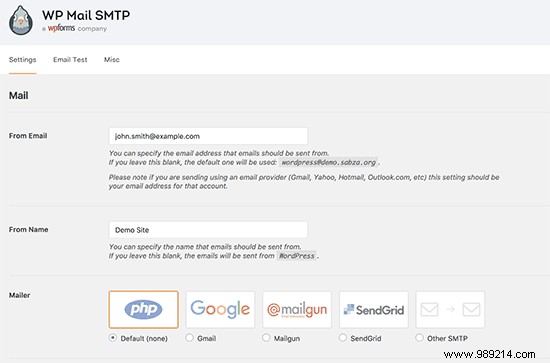Click the WP Mail SMTP pigeon logo
The width and height of the screenshot is (550, 363).
pyautogui.click(x=21, y=20)
